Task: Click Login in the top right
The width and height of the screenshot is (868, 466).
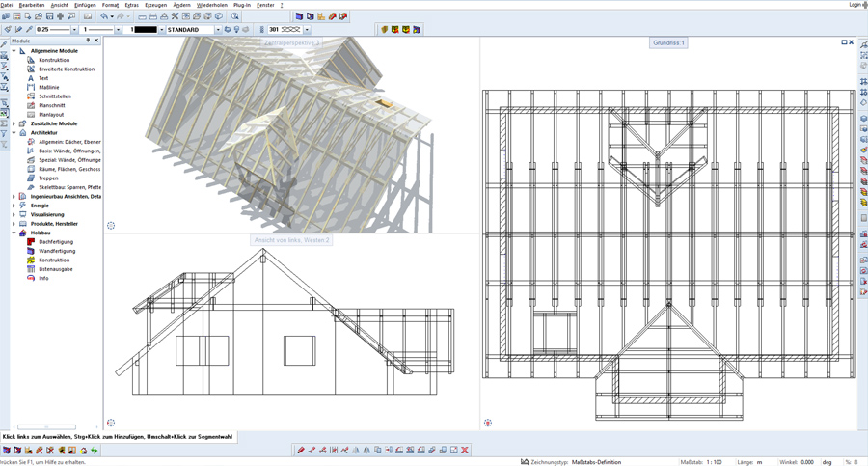Action: point(855,5)
